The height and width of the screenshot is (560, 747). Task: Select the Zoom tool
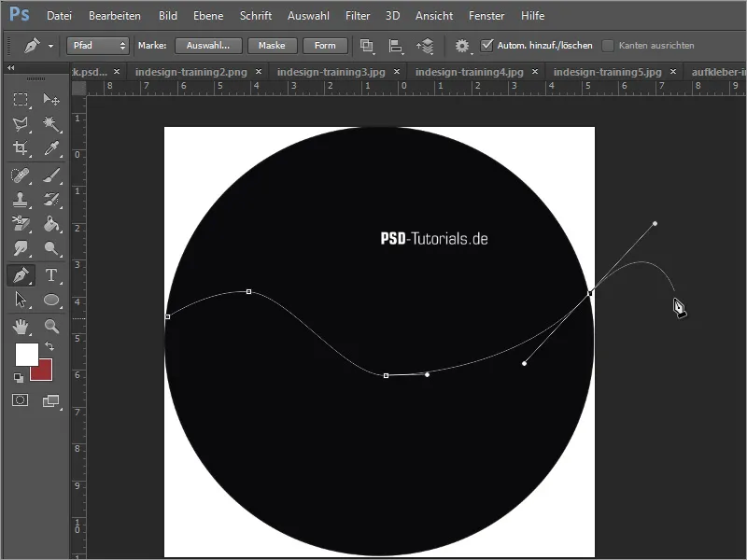click(x=51, y=327)
